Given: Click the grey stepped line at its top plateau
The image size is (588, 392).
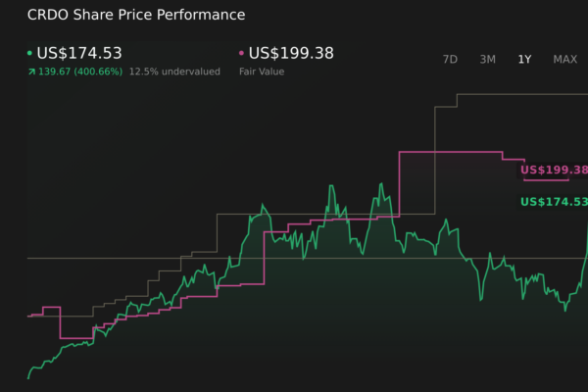Looking at the screenshot, I should 519,95.
